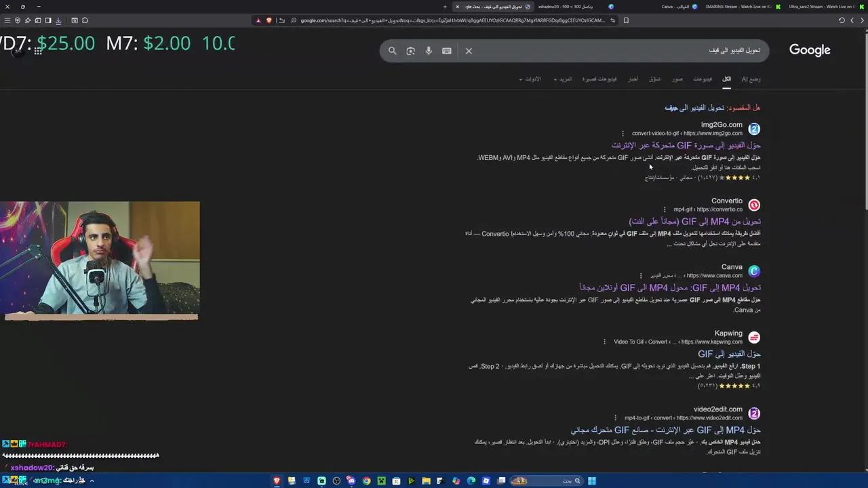Click suggested correction تحويل الفيديو الى جيف
868x488 pixels.
694,108
